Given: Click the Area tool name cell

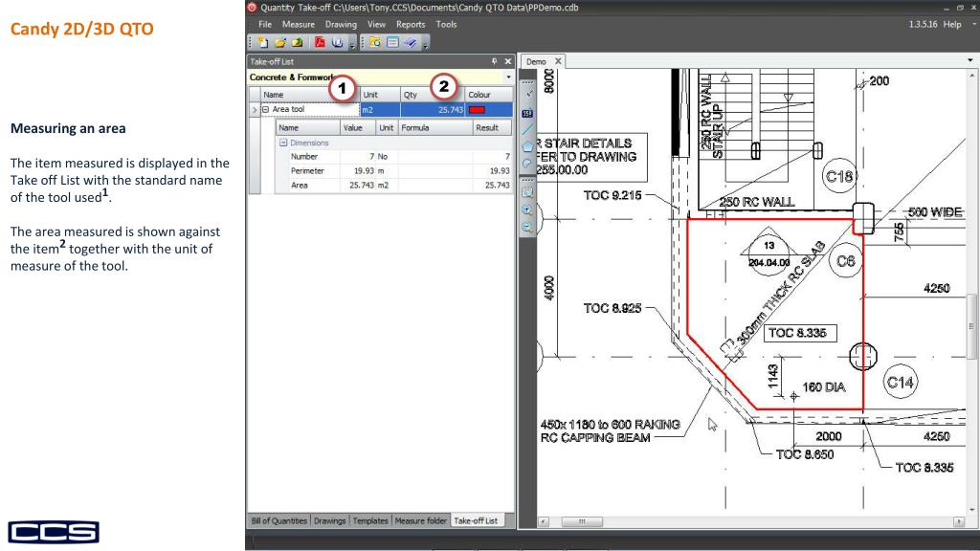Looking at the screenshot, I should click(x=310, y=110).
